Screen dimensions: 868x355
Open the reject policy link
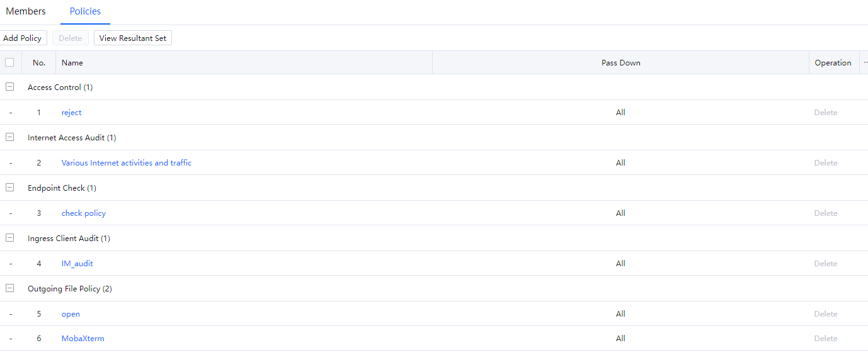71,113
